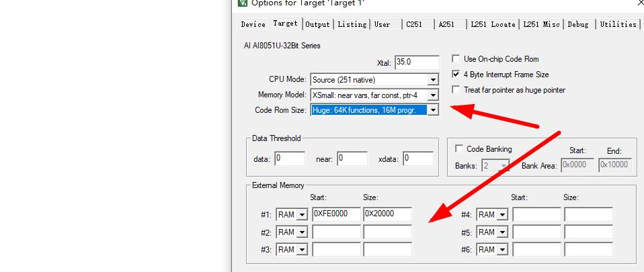Open the A251 tab
The width and height of the screenshot is (644, 272).
pyautogui.click(x=446, y=24)
